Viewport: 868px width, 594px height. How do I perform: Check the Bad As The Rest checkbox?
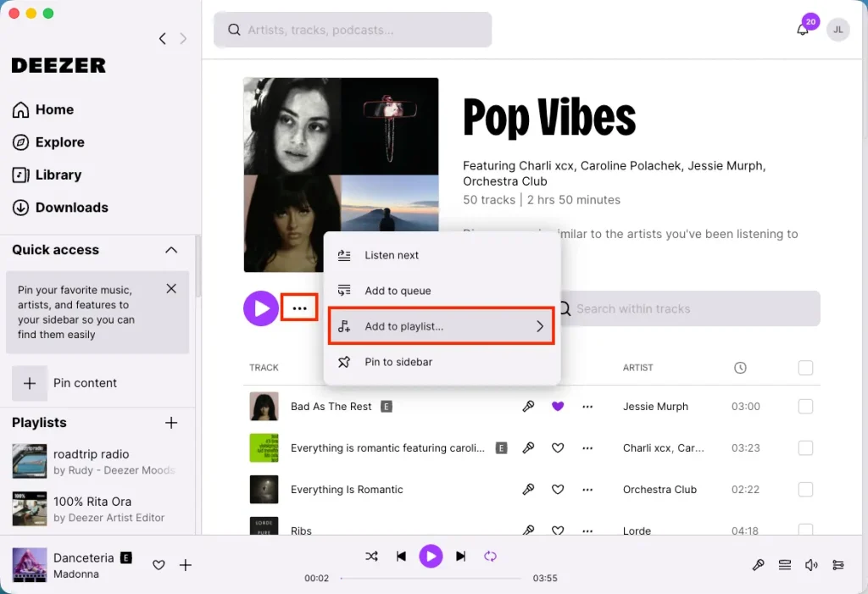pos(805,407)
